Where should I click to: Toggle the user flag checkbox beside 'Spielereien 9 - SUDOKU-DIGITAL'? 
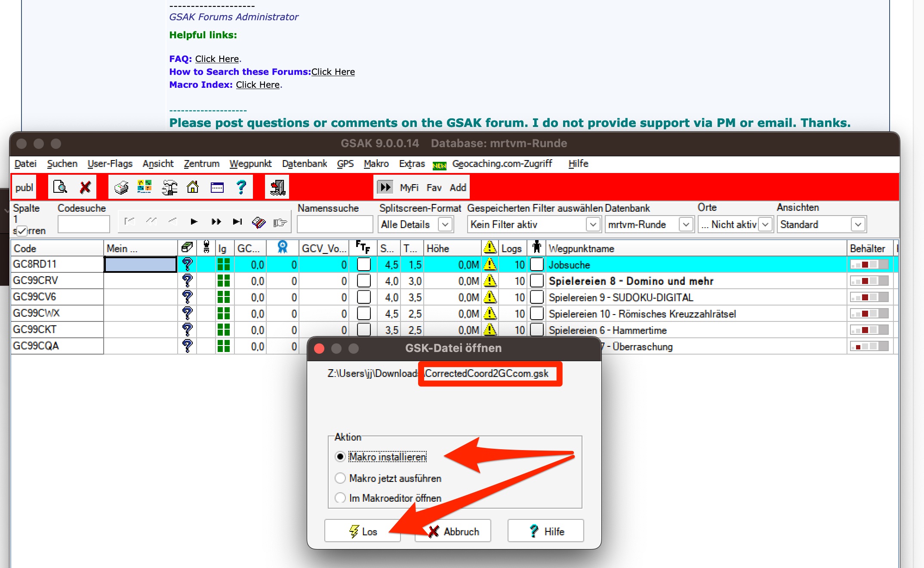tap(537, 297)
